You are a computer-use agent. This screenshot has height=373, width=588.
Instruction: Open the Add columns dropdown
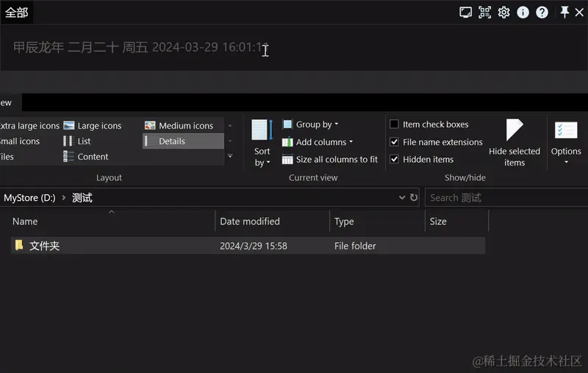318,142
